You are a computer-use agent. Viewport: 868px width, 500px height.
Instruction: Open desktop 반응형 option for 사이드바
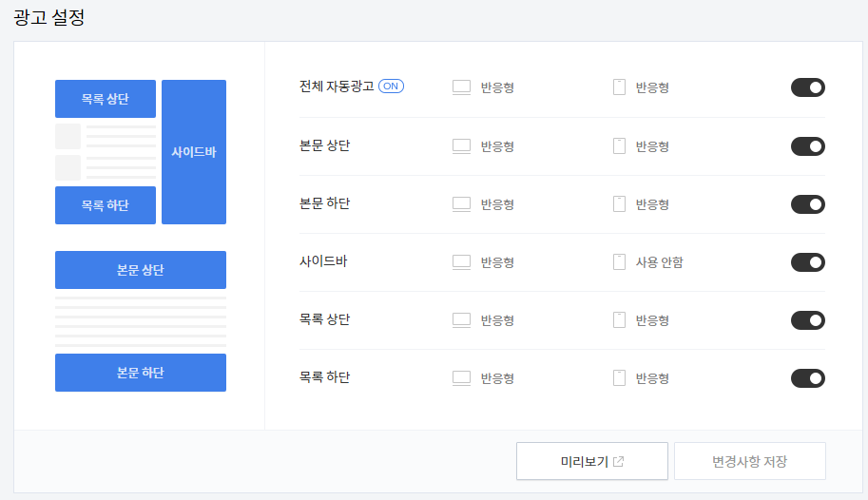coord(497,262)
